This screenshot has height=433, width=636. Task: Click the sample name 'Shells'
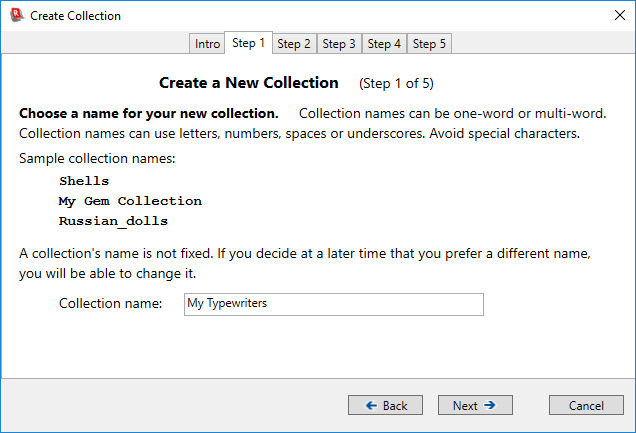[x=84, y=181]
